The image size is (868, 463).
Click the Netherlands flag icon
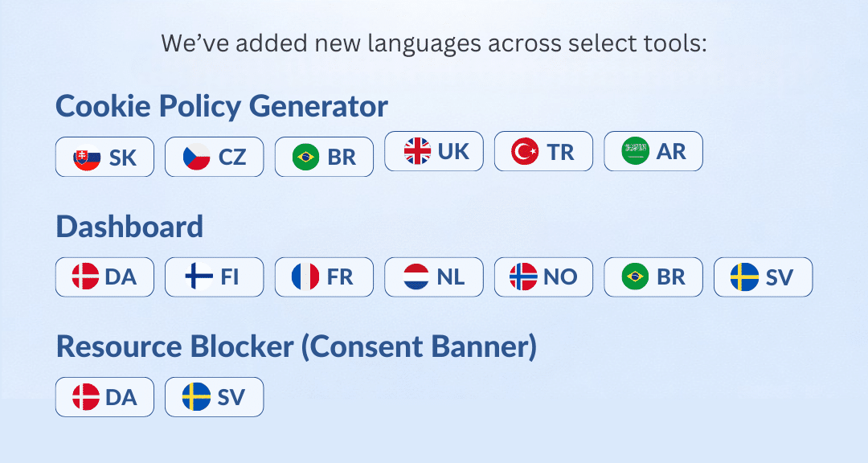(416, 277)
